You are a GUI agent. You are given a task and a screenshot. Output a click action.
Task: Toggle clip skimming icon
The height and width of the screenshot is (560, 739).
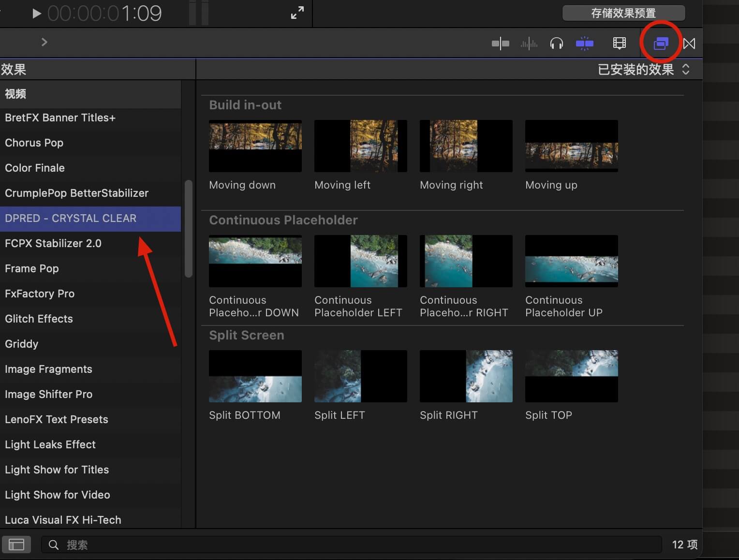click(x=500, y=44)
